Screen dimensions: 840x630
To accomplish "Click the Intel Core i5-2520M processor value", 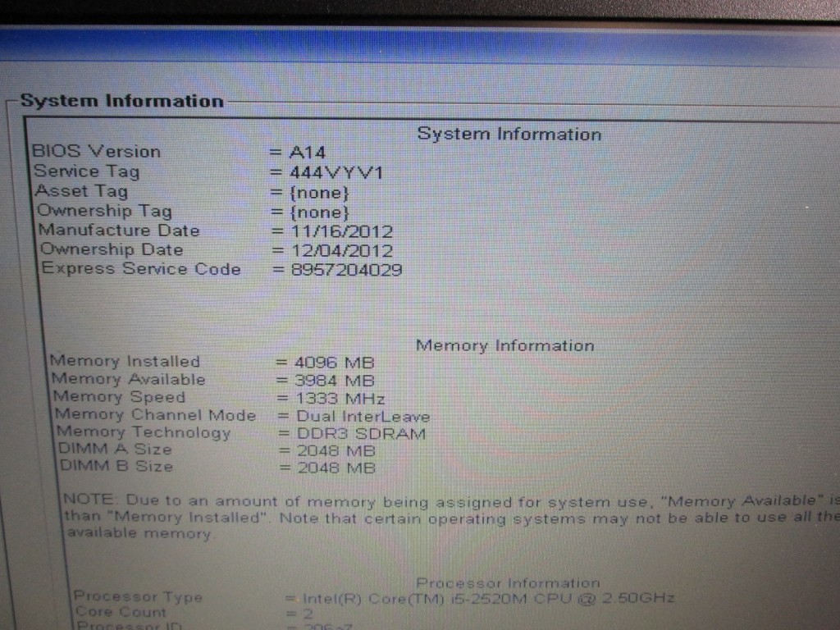I will pyautogui.click(x=489, y=598).
